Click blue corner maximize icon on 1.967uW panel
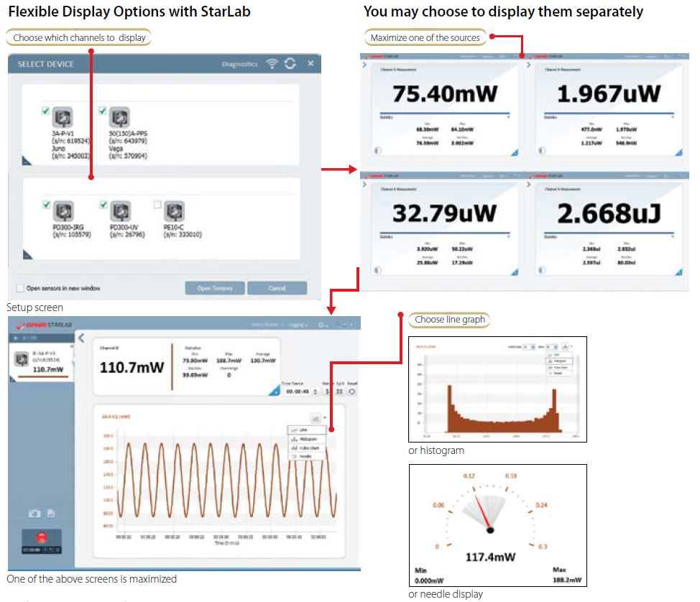The height and width of the screenshot is (602, 700). (679, 152)
